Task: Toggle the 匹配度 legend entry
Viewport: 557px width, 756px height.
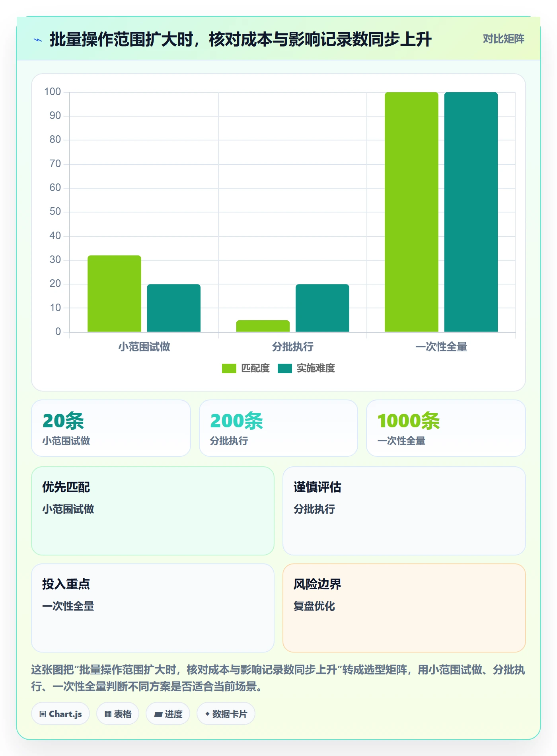Action: 245,368
